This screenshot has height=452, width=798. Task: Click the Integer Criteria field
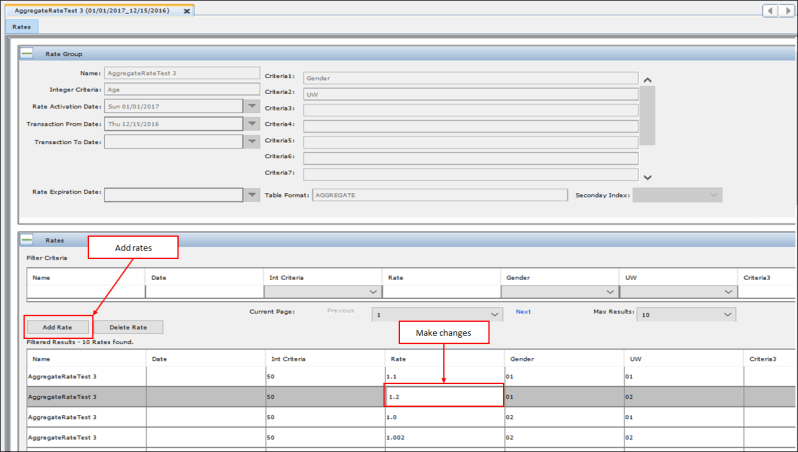[182, 90]
